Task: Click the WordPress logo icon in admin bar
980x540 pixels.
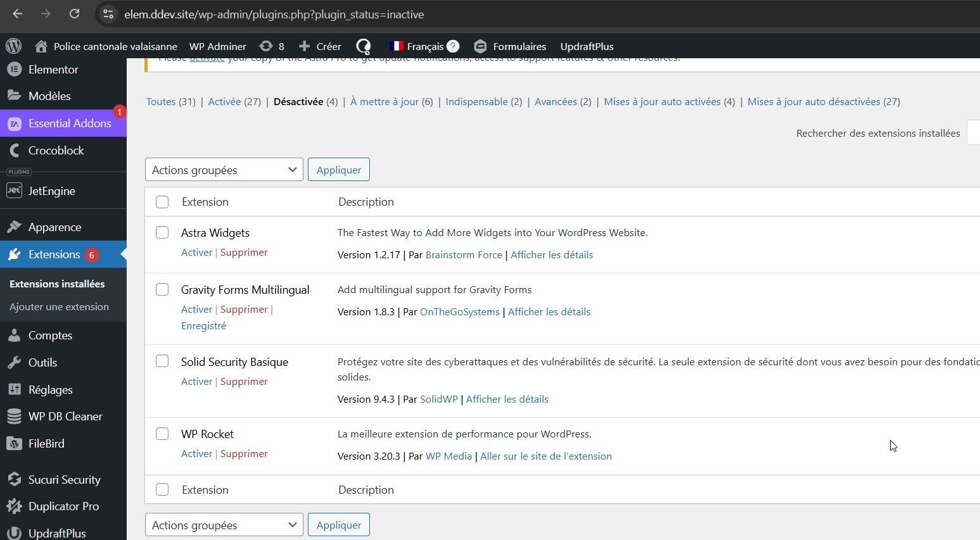Action: tap(13, 46)
